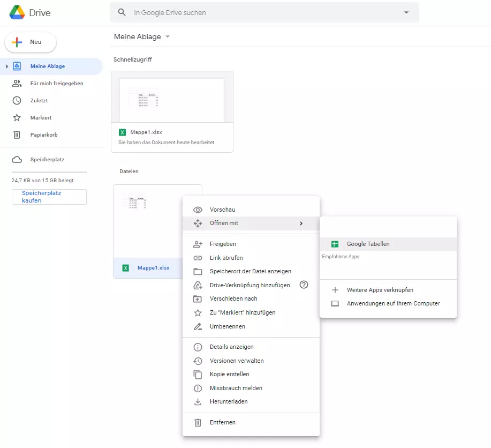Open Zuletzt in sidebar

[x=51, y=101]
